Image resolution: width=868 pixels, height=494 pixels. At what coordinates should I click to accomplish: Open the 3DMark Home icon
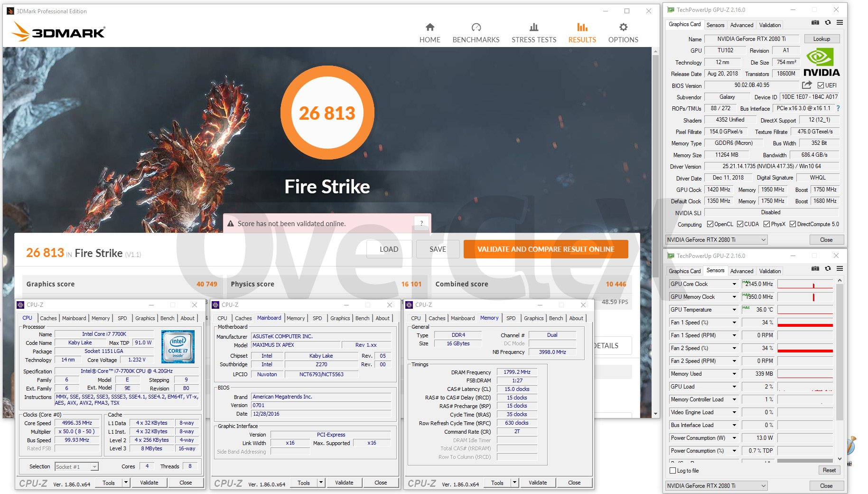tap(429, 28)
